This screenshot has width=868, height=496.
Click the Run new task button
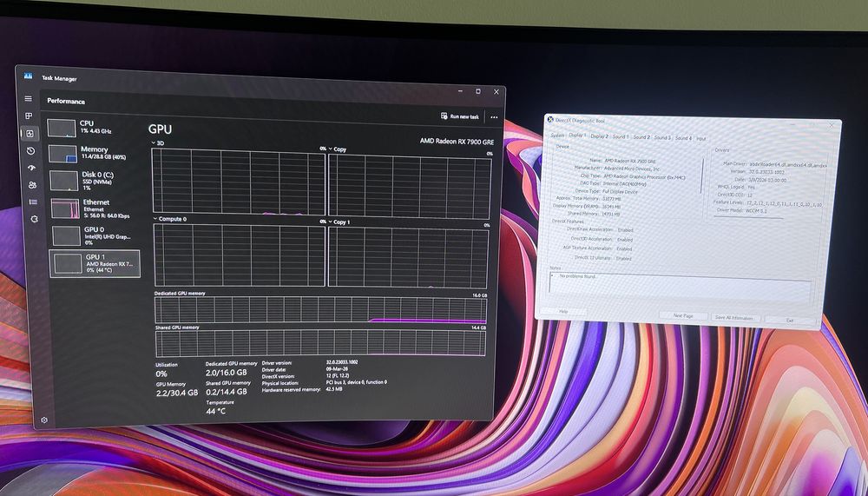(x=459, y=116)
